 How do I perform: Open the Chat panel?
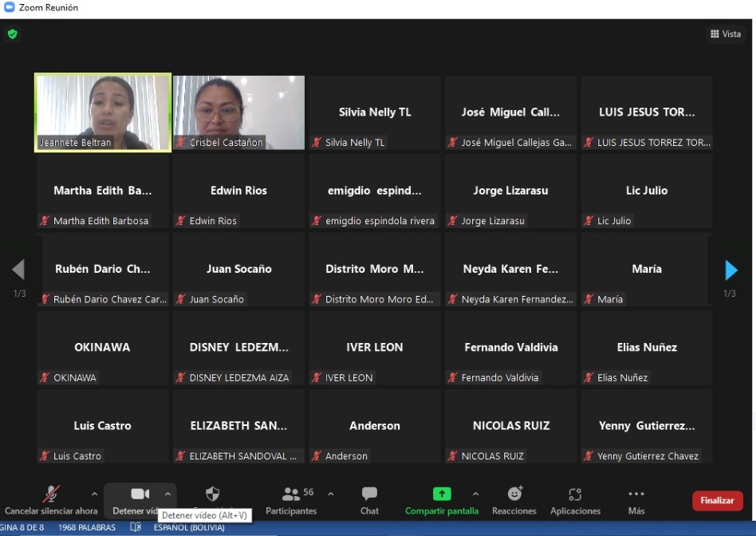tap(369, 495)
